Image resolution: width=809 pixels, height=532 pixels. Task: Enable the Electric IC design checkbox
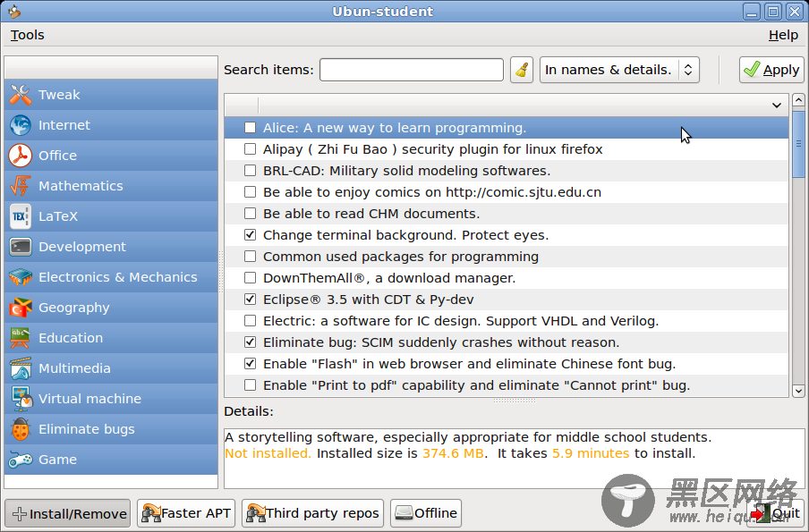(x=251, y=321)
